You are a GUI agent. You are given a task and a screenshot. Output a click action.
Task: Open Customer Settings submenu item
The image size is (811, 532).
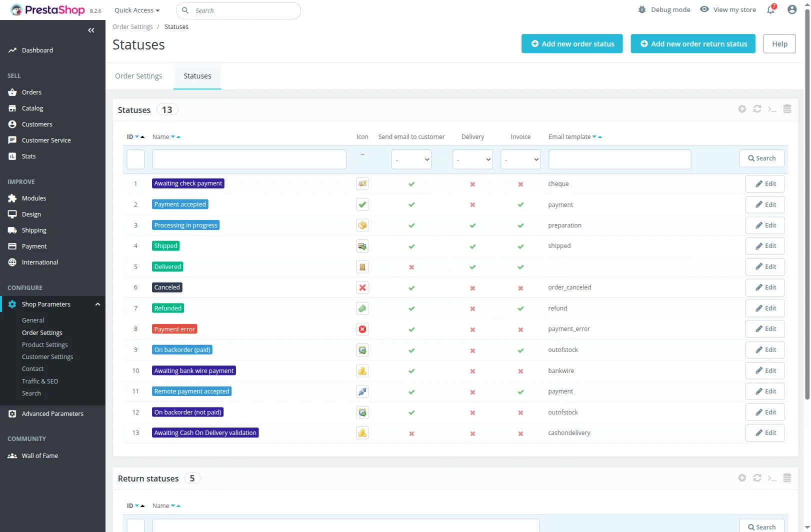tap(47, 357)
